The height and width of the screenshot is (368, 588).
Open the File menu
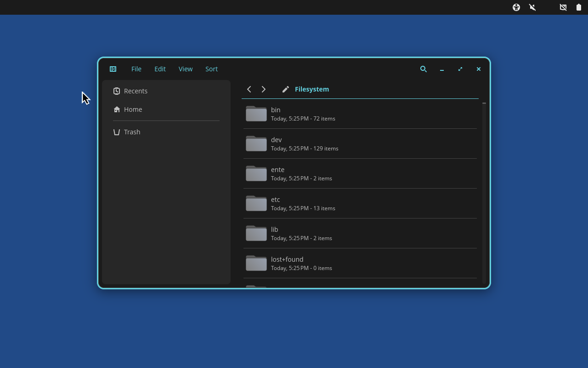(136, 69)
